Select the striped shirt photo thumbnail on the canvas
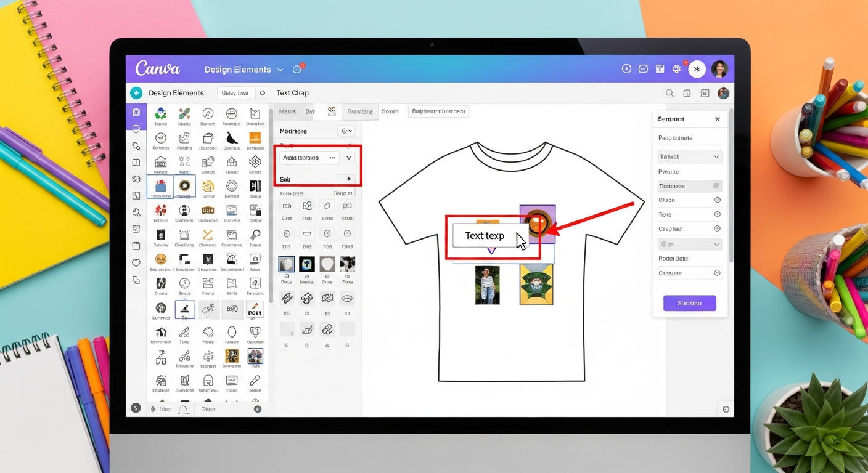The image size is (868, 473). click(x=488, y=285)
